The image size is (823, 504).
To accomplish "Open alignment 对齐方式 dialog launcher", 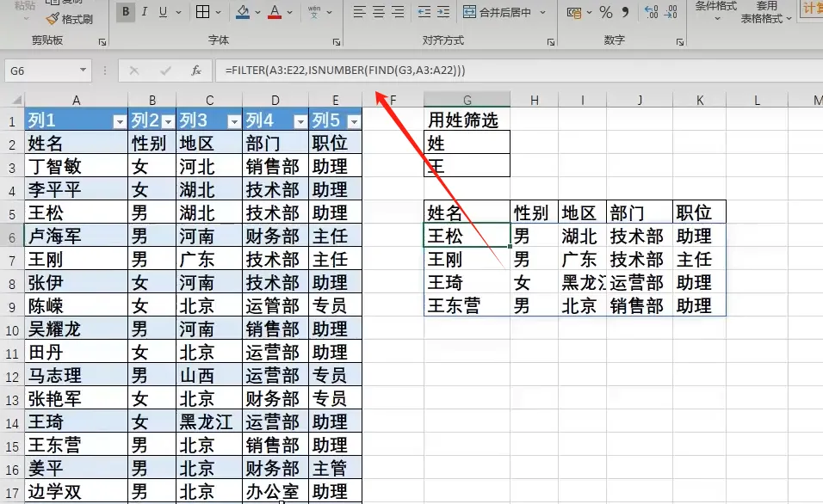I will tap(551, 42).
